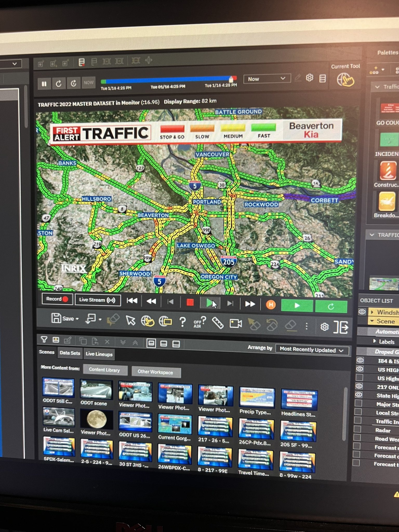Show the Local Str... layer
399x532 pixels.
coord(358,412)
